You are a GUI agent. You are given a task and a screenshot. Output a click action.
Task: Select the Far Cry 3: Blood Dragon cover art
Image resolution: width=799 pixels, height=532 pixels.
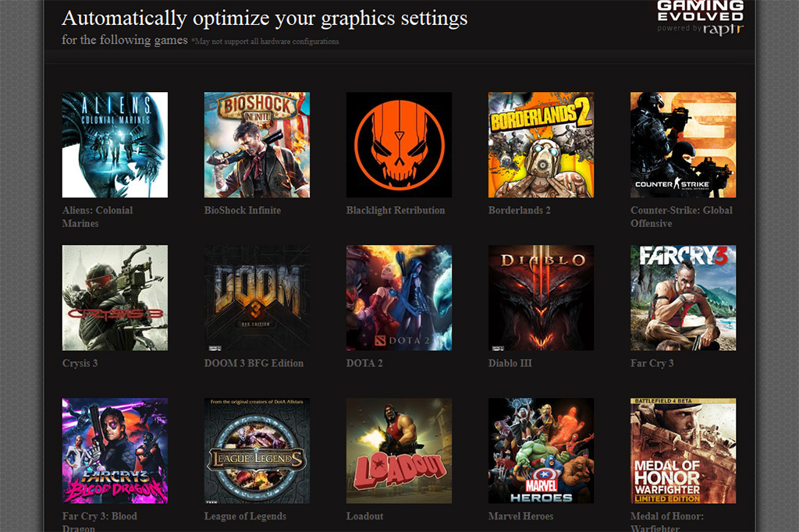point(115,450)
